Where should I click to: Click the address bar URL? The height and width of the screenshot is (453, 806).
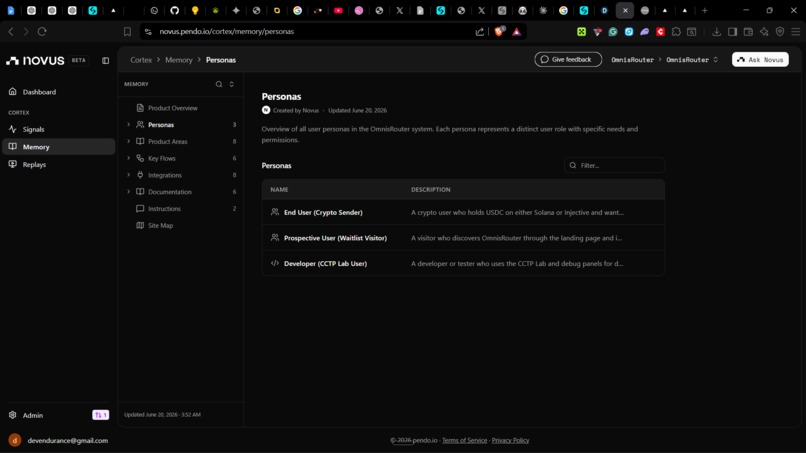(227, 31)
